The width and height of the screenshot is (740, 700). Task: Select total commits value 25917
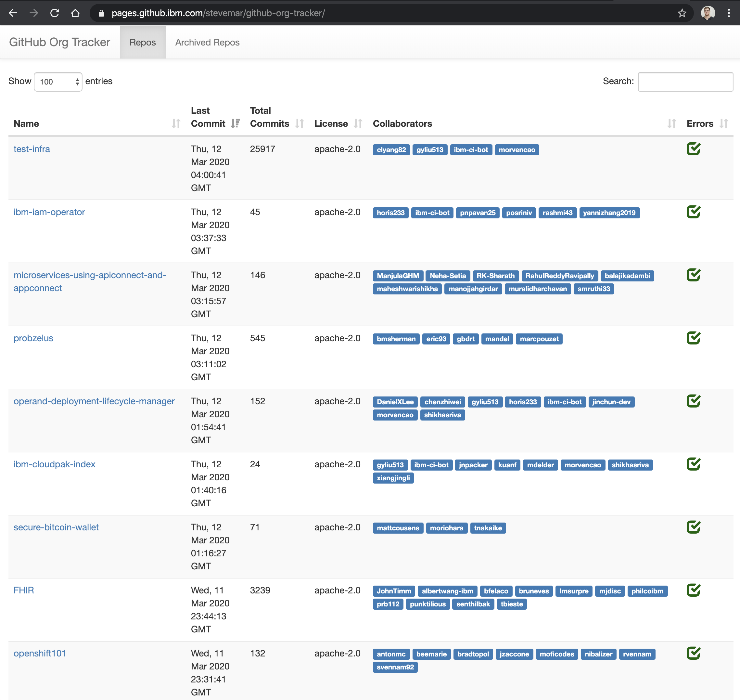tap(262, 149)
